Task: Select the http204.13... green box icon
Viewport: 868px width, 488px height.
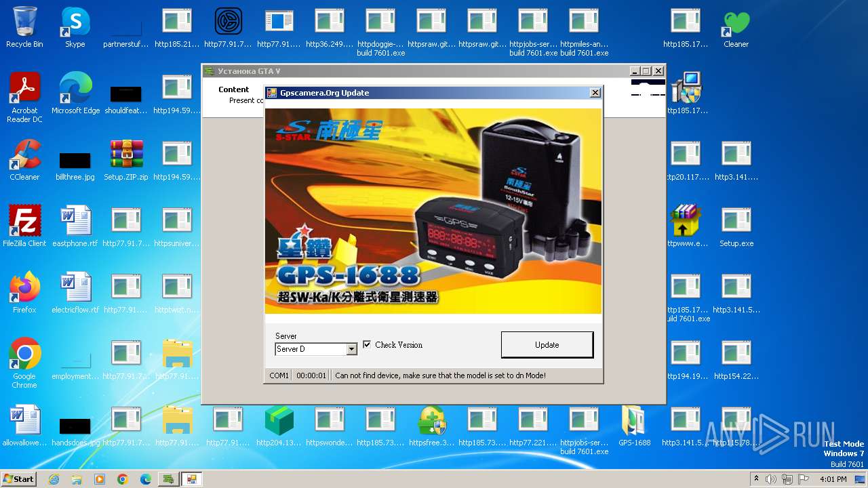Action: (279, 426)
